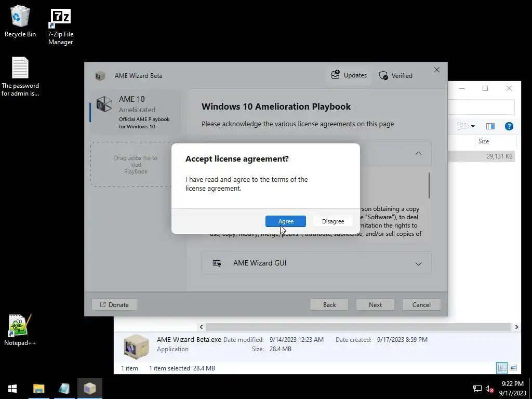This screenshot has width=532, height=399.
Task: Click the second pinned taskbar app icon
Action: (x=64, y=389)
